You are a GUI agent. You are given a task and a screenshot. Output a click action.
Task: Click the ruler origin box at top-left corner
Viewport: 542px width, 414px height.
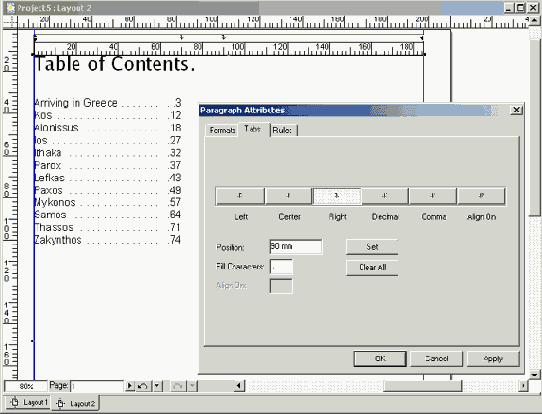[10, 22]
